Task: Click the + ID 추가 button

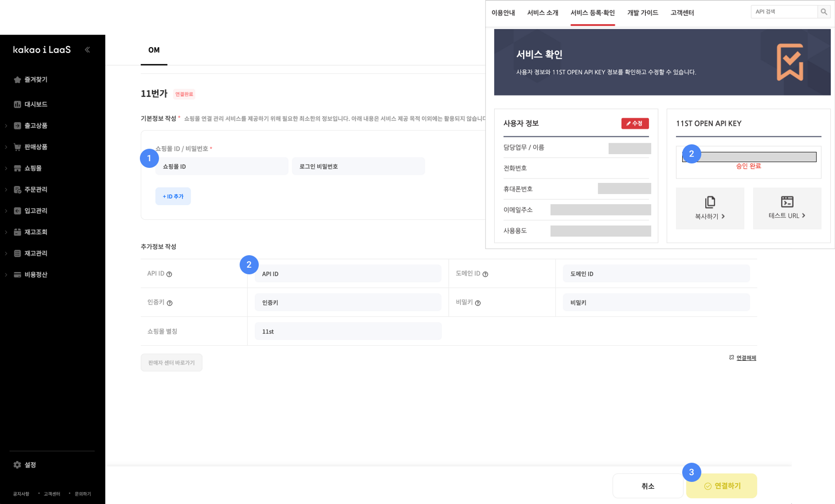Action: [173, 196]
